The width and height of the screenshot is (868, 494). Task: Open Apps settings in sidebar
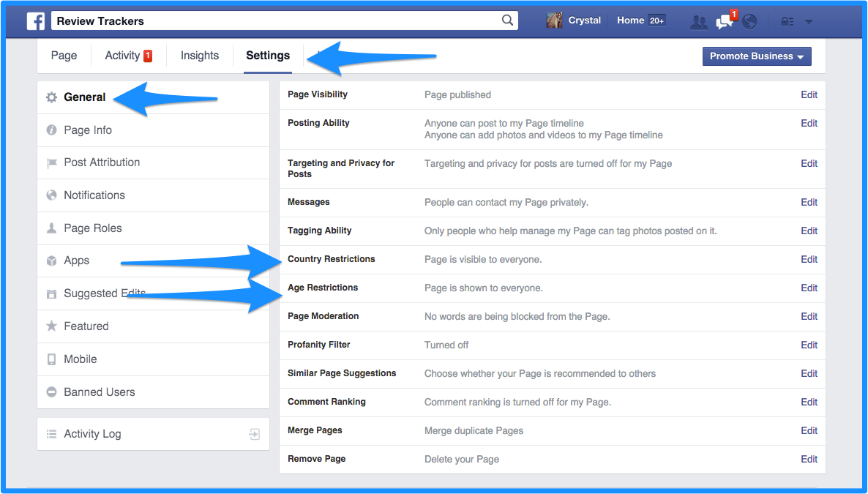click(154, 261)
